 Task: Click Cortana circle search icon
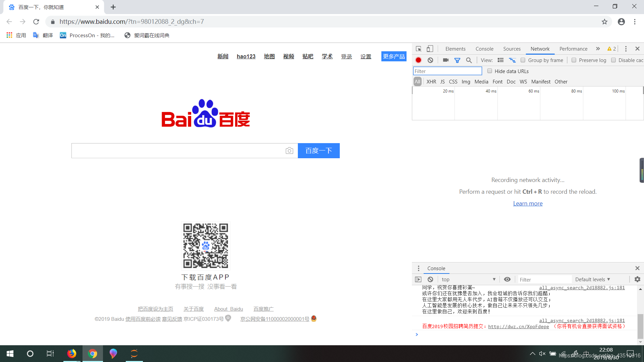(x=30, y=354)
